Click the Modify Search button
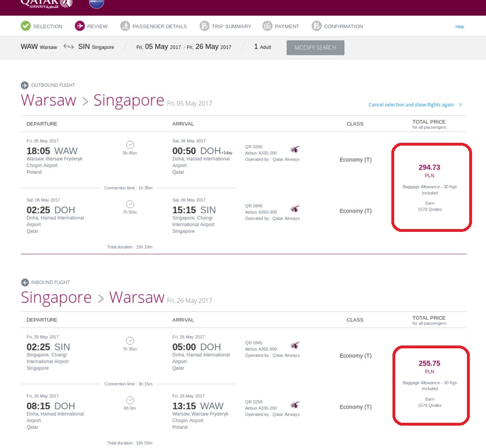Viewport: 486px width, 448px height. (315, 48)
